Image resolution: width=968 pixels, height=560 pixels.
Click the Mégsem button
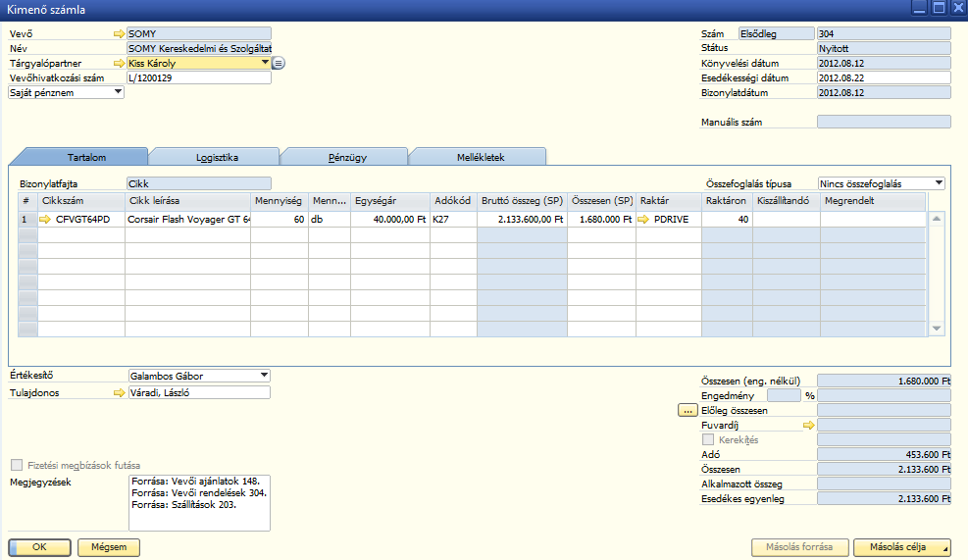[x=109, y=547]
